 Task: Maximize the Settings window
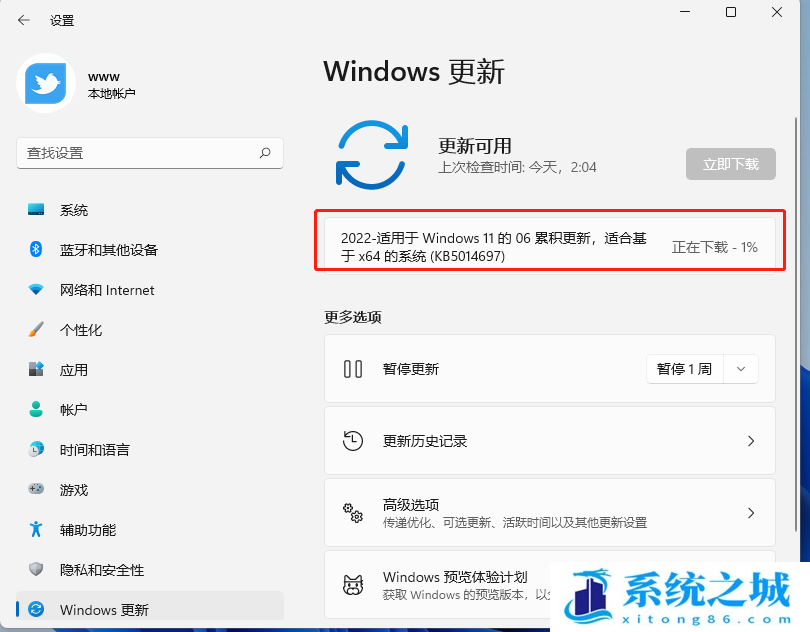731,12
